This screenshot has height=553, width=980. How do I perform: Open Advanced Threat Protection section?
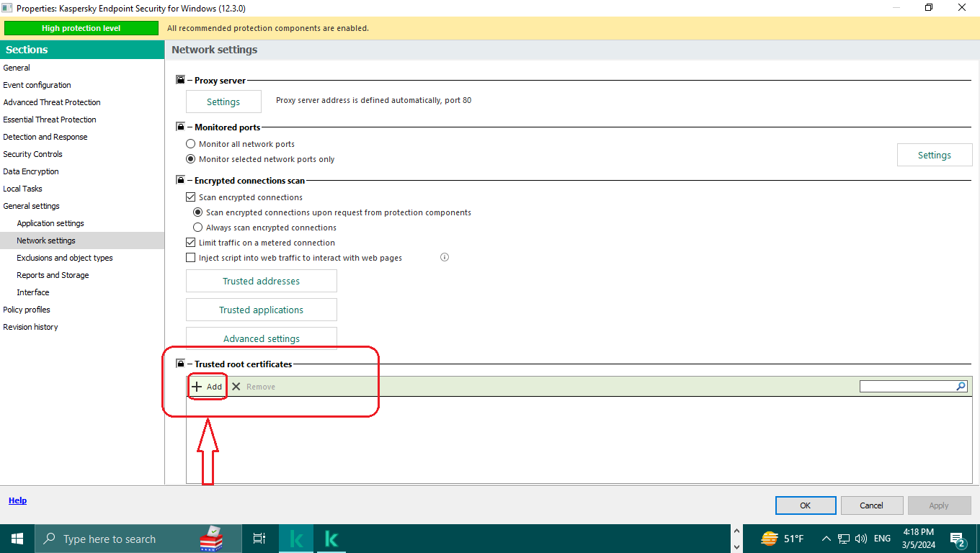[82, 102]
